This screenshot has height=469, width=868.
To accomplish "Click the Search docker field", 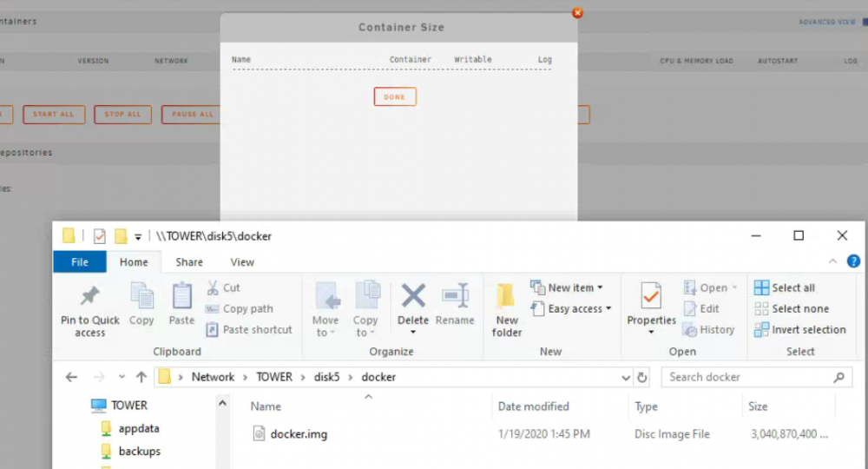I will coord(756,377).
